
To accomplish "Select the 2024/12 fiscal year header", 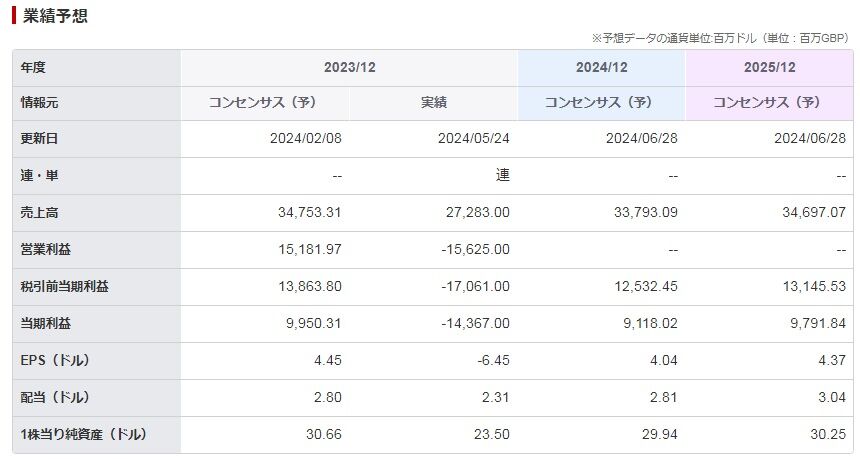I will (x=602, y=67).
